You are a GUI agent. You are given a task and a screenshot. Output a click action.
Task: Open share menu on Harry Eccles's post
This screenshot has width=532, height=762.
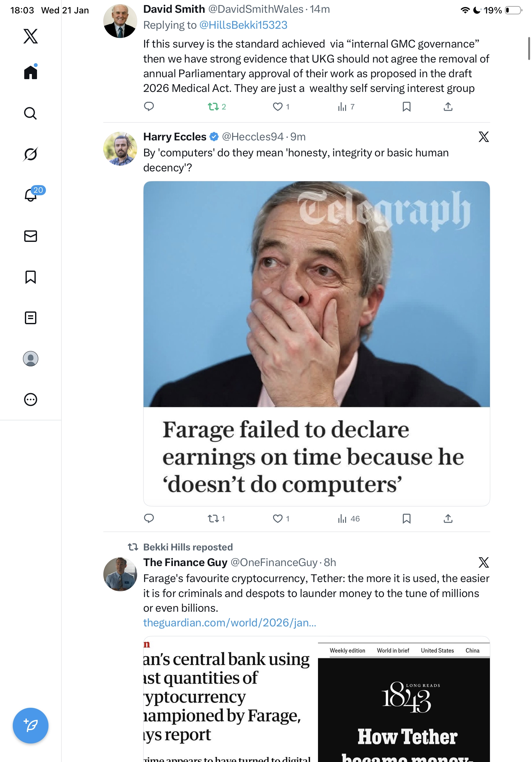[x=448, y=519]
